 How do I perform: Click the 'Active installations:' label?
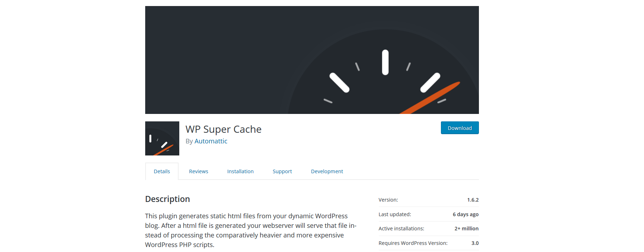402,229
